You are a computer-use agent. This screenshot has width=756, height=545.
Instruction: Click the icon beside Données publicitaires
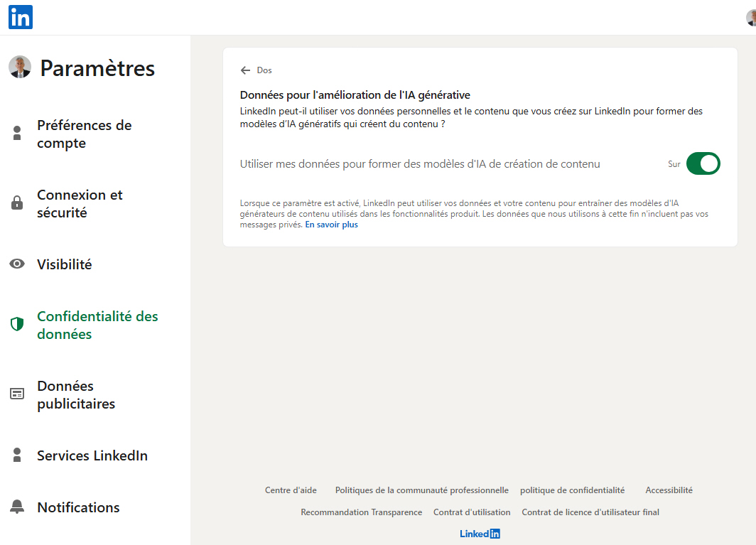click(17, 394)
